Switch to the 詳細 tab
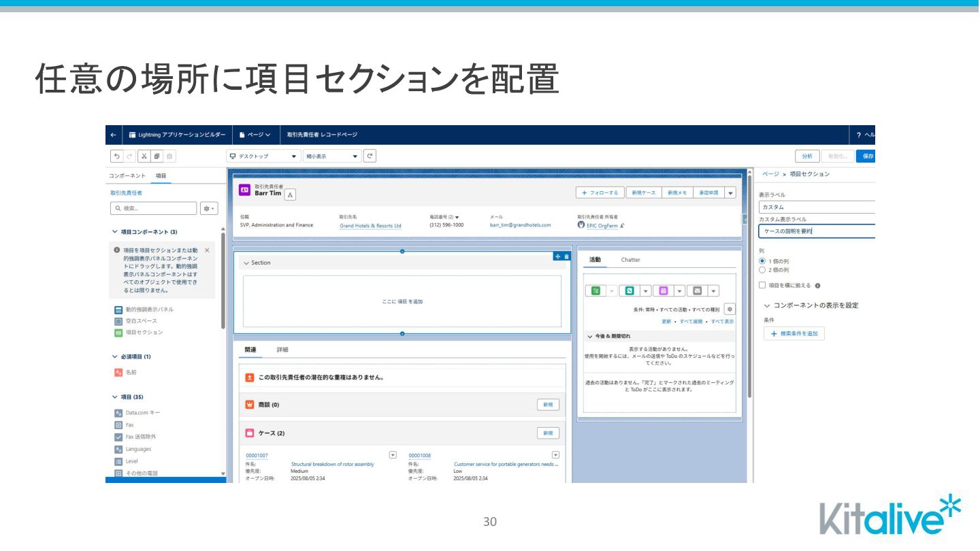Image resolution: width=980 pixels, height=551 pixels. coord(282,350)
